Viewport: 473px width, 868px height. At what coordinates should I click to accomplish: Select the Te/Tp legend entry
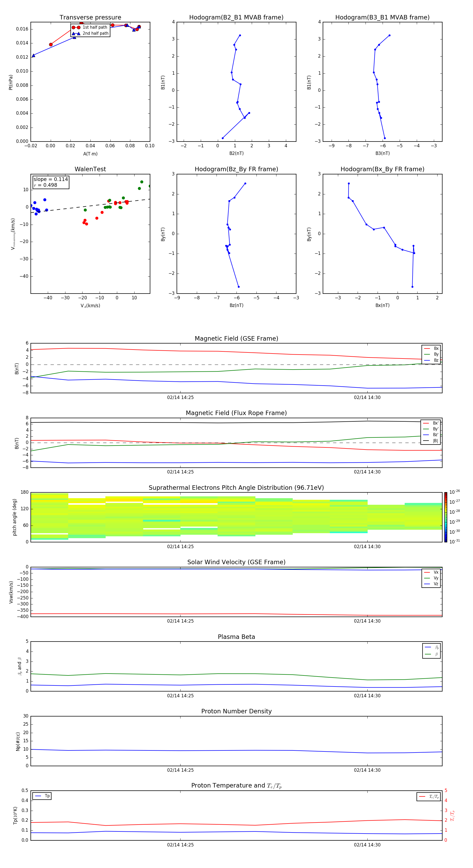pos(429,796)
